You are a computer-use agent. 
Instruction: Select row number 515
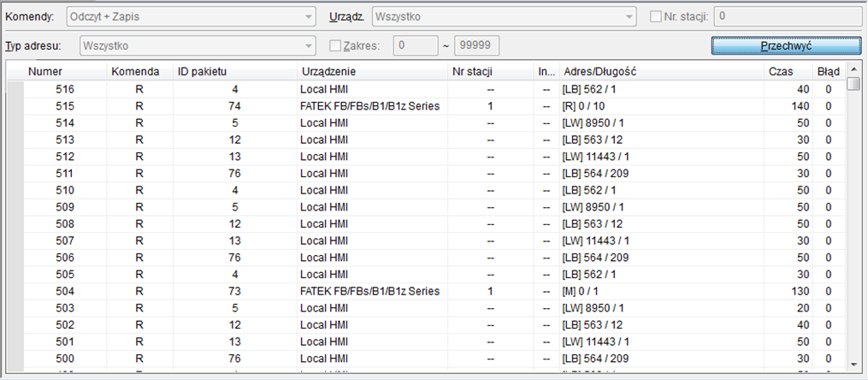pyautogui.click(x=434, y=106)
